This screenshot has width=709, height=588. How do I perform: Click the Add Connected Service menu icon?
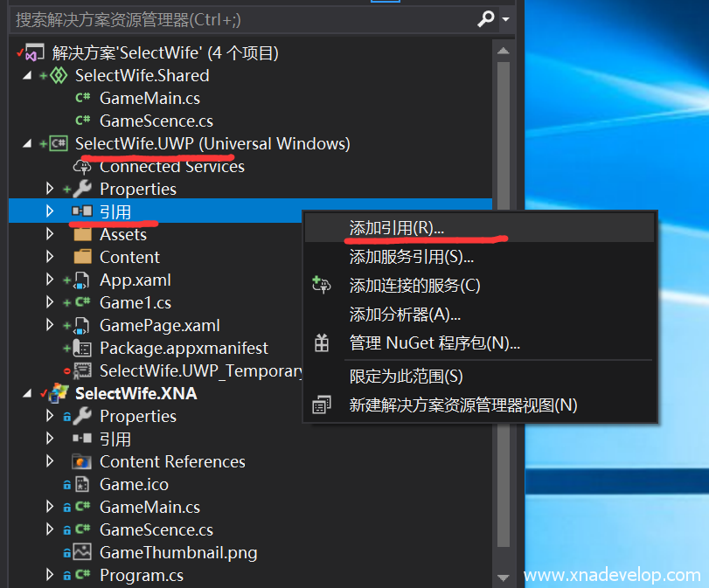[x=322, y=286]
